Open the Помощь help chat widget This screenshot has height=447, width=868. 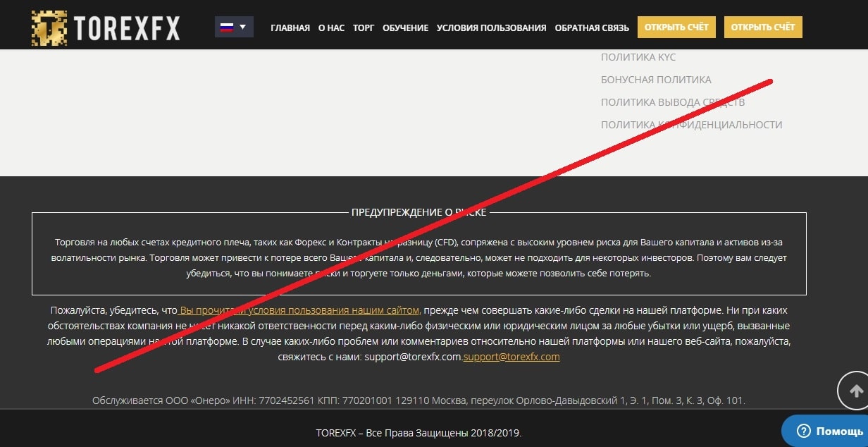click(829, 431)
